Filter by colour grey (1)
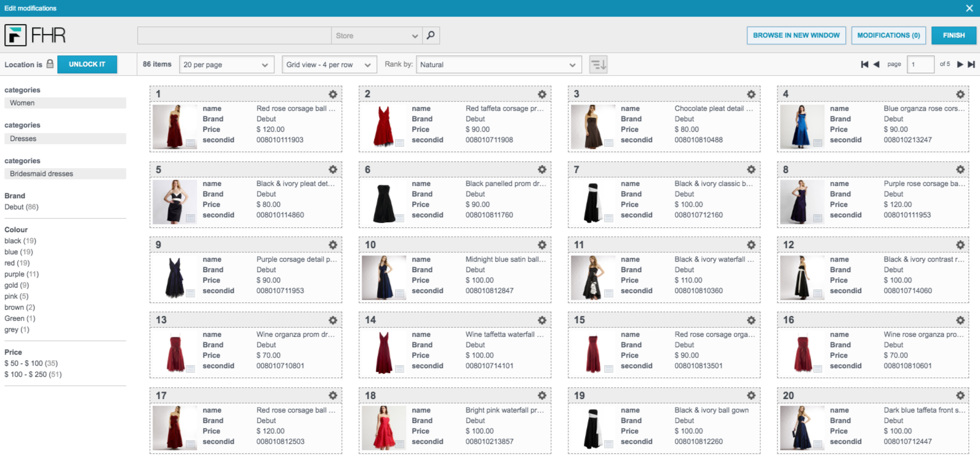The image size is (980, 455). [x=17, y=329]
